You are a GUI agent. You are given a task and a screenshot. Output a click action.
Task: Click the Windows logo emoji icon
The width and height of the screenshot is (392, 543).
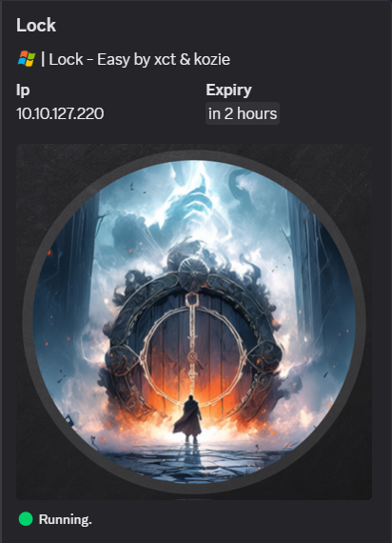tap(27, 59)
